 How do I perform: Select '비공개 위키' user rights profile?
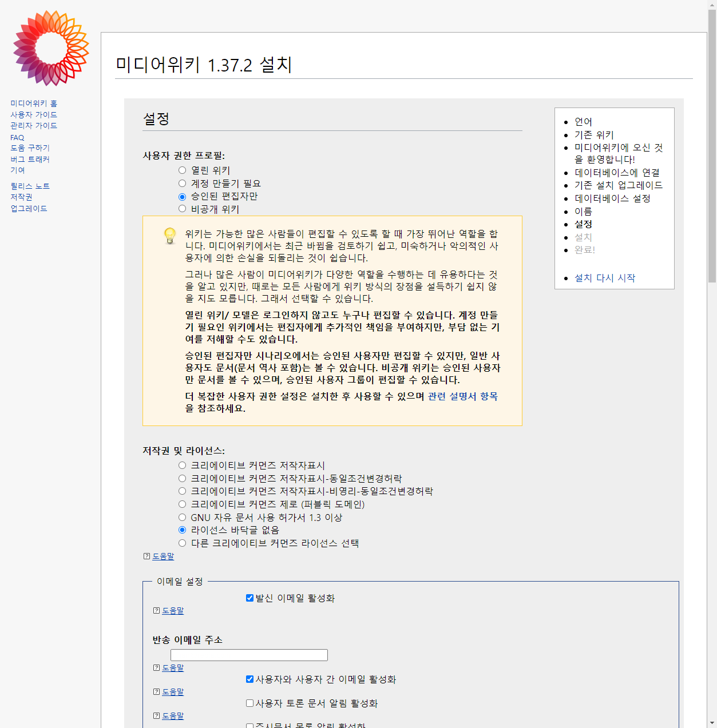[182, 209]
